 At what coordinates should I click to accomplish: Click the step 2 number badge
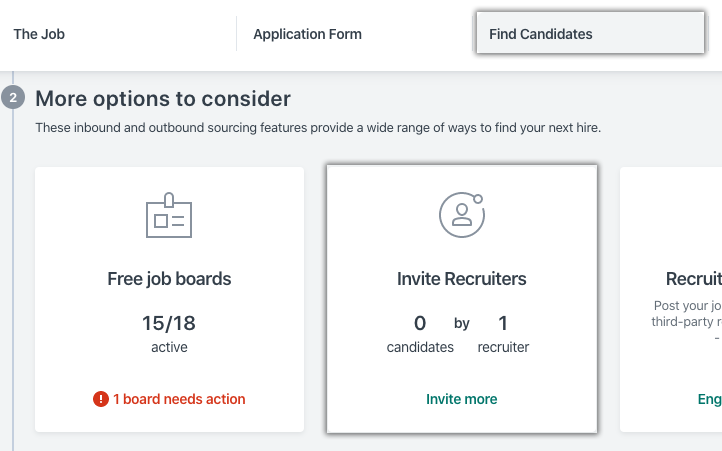(x=13, y=98)
